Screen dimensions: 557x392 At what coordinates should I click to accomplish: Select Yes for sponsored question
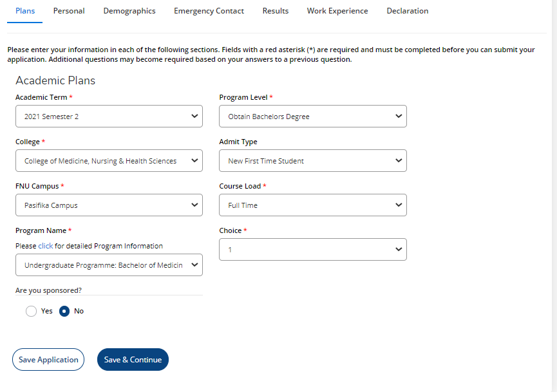[x=32, y=312]
